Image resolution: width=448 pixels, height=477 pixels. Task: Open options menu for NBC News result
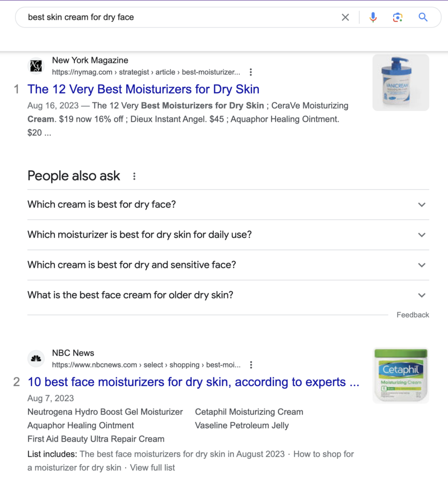(251, 365)
